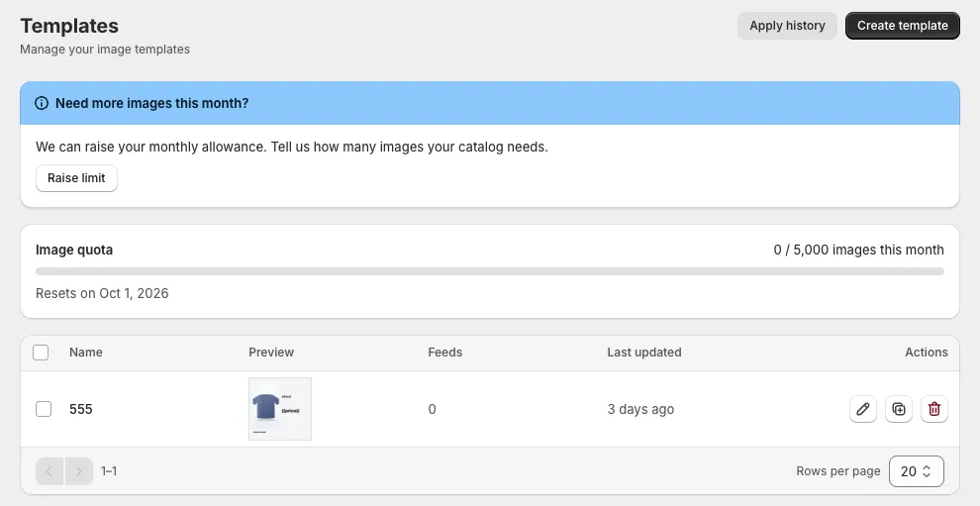
Task: Click the Last updated column header
Action: click(x=644, y=353)
